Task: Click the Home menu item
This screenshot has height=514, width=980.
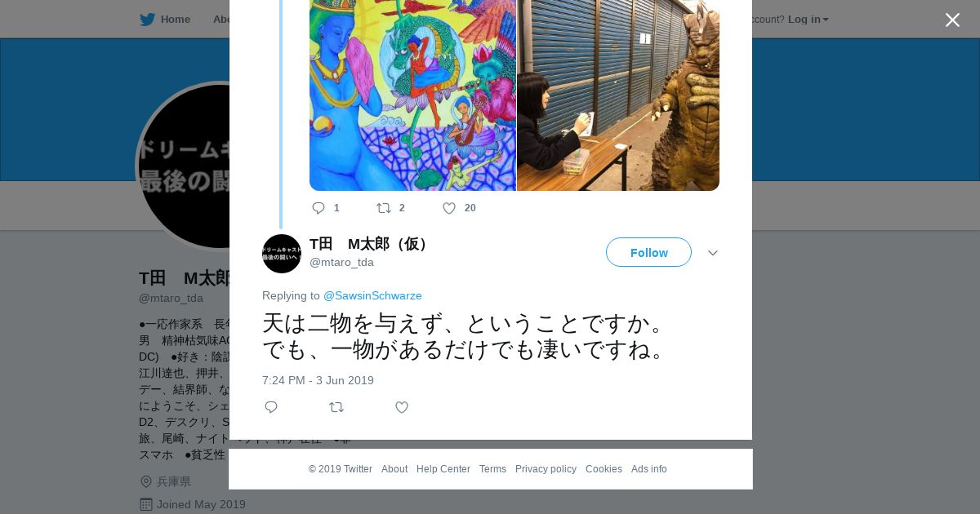Action: pos(175,20)
